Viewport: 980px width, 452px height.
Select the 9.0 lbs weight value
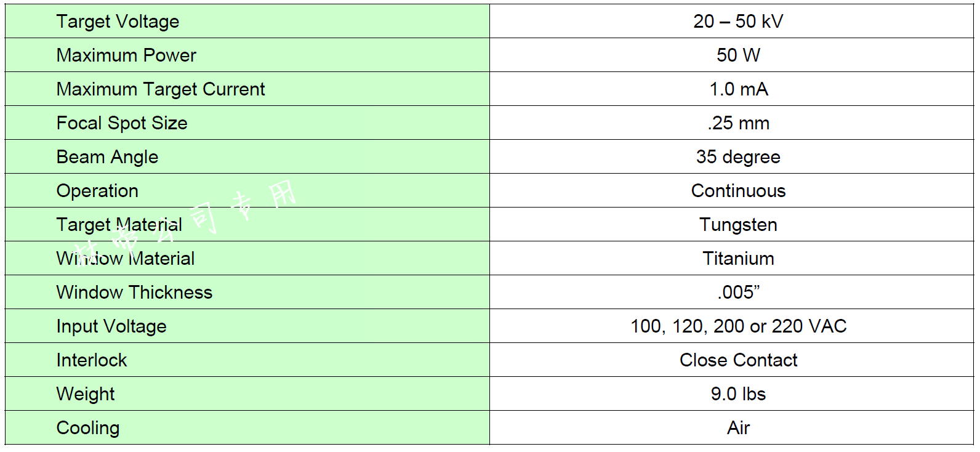coord(738,394)
